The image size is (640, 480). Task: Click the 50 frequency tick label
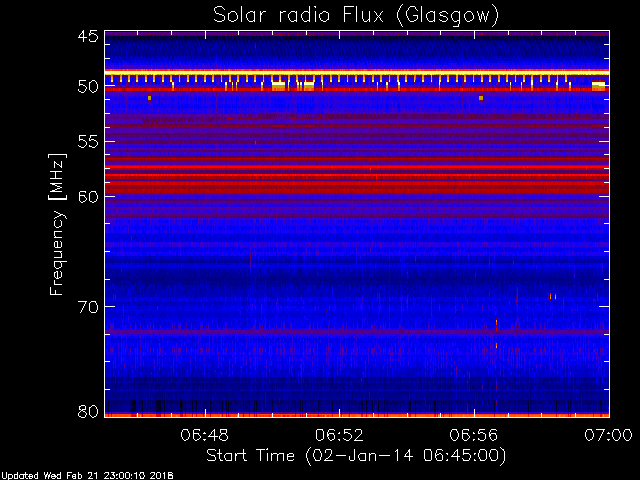[88, 87]
